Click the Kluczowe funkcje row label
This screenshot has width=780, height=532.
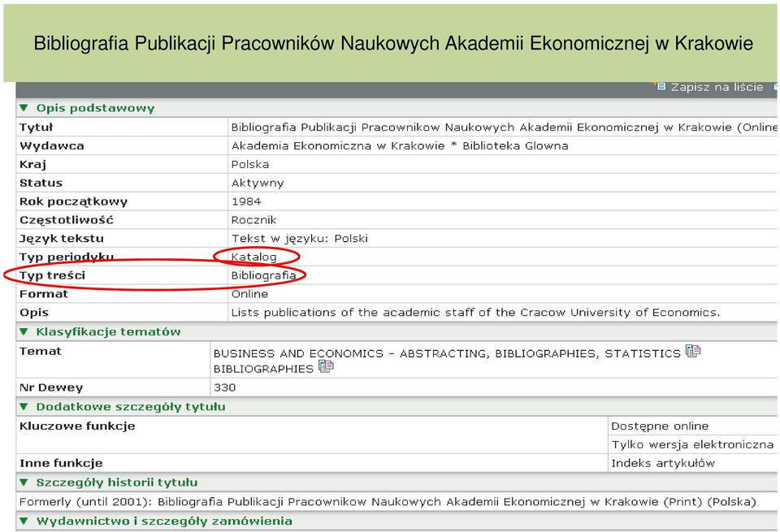coord(77,426)
